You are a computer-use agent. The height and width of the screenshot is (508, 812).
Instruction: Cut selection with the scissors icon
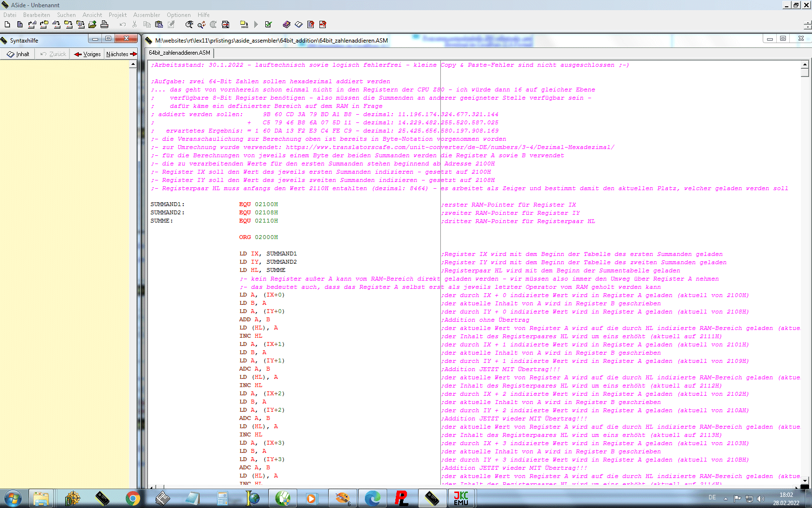click(x=135, y=24)
